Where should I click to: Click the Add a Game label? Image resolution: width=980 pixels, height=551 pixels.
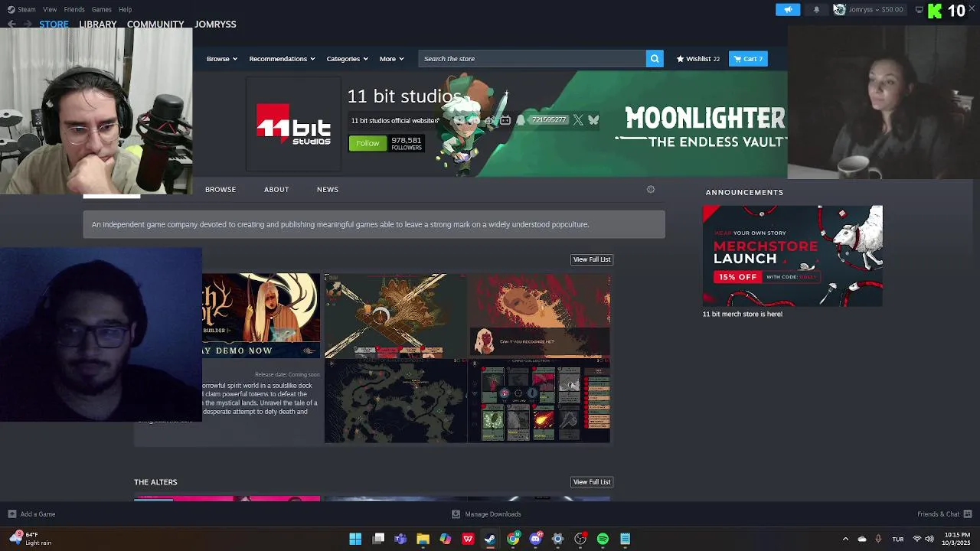tap(38, 514)
